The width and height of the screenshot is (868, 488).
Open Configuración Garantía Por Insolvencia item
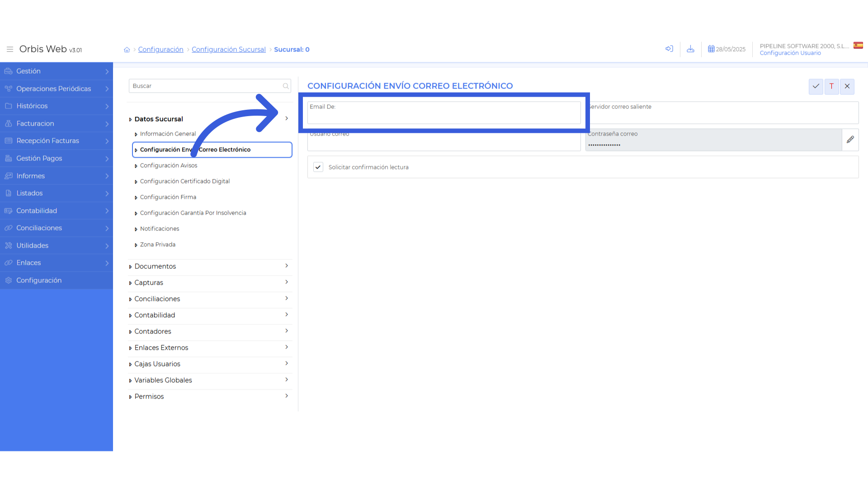tap(193, 213)
